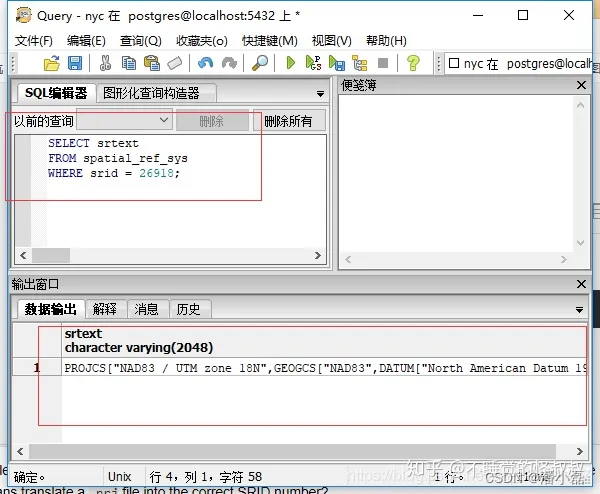Open file with the folder toolbar icon
600x494 pixels.
[52, 64]
